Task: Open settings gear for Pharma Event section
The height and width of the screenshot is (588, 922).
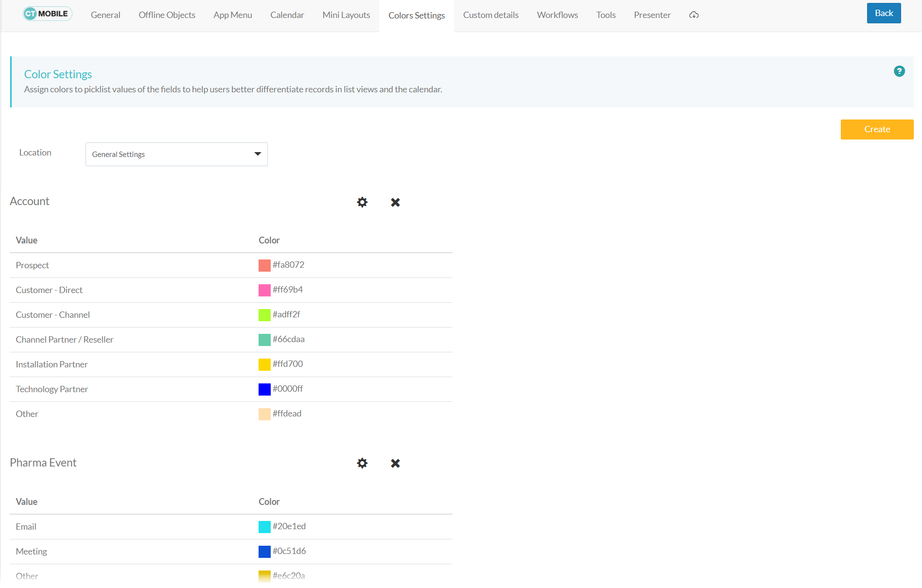Action: [x=362, y=463]
